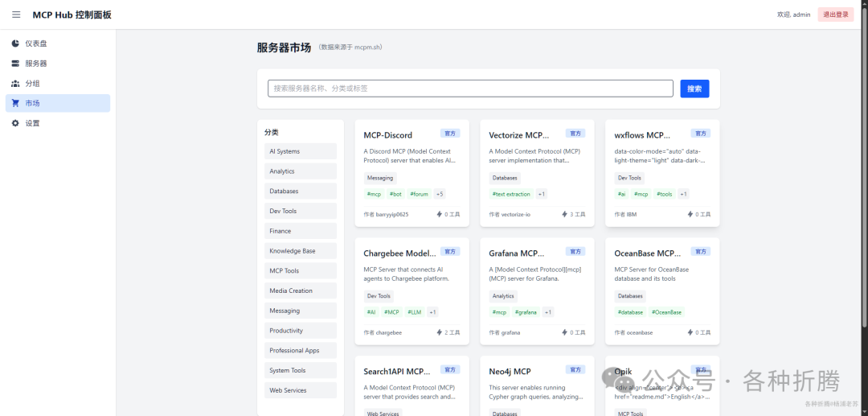Select the 市场 market menu item
The image size is (868, 416).
click(x=58, y=103)
